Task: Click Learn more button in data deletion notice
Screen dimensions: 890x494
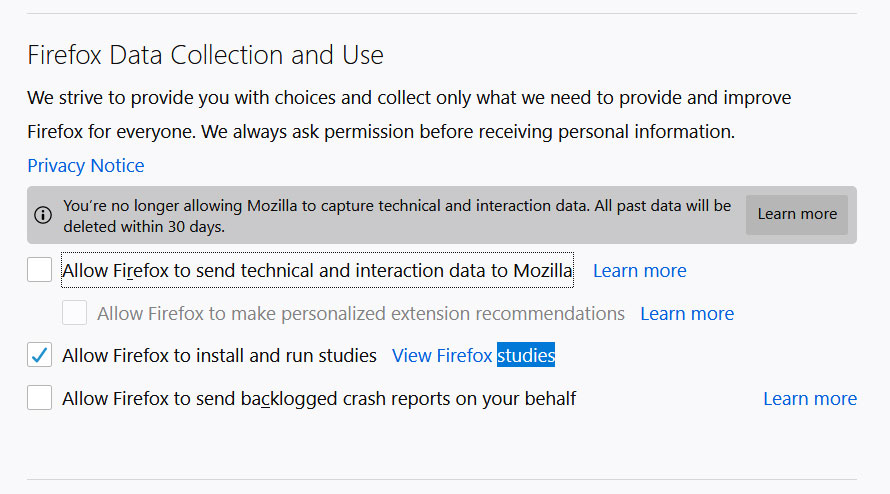Action: tap(797, 215)
